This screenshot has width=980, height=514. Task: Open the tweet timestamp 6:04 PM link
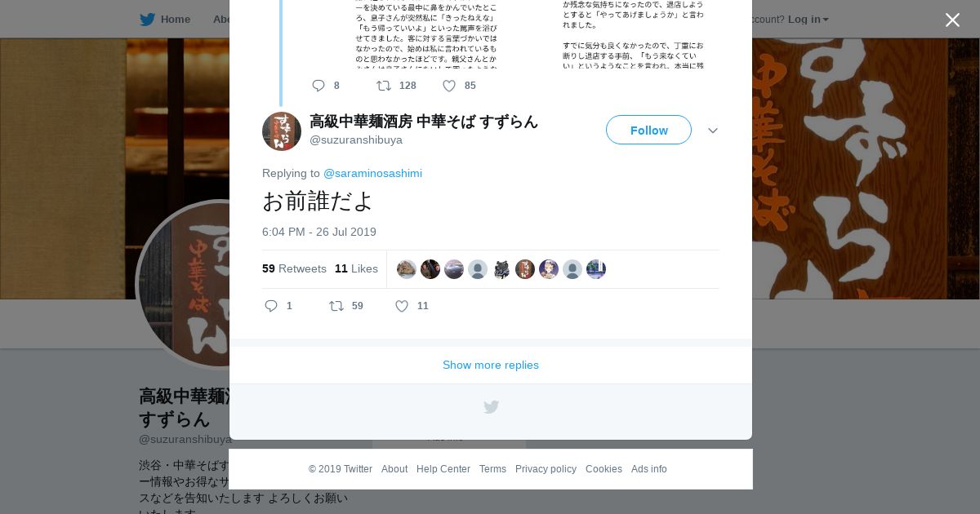319,232
